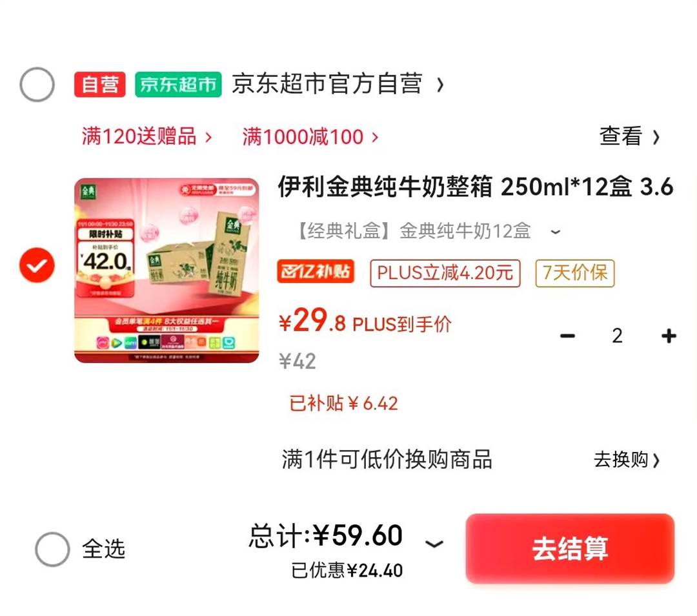697x616 pixels.
Task: Decrease quantity with the minus icon
Action: coord(567,336)
